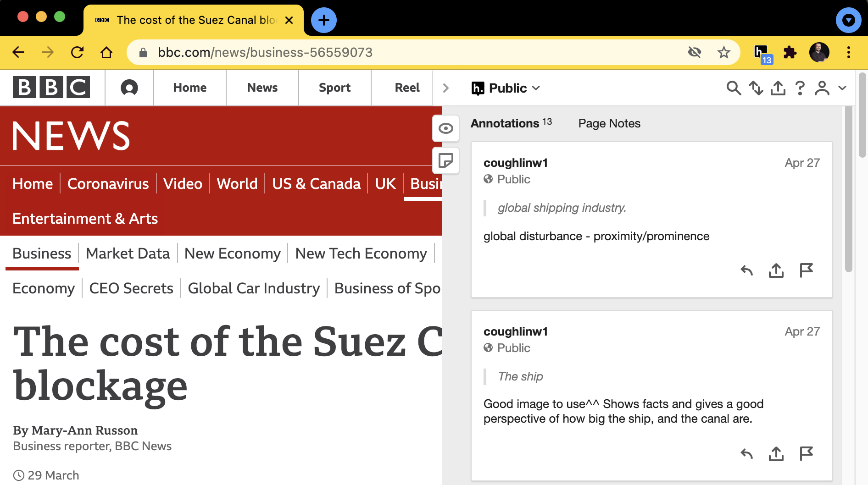Viewport: 868px width, 485px height.
Task: Reply to the global shipping industry annotation
Action: [x=747, y=270]
